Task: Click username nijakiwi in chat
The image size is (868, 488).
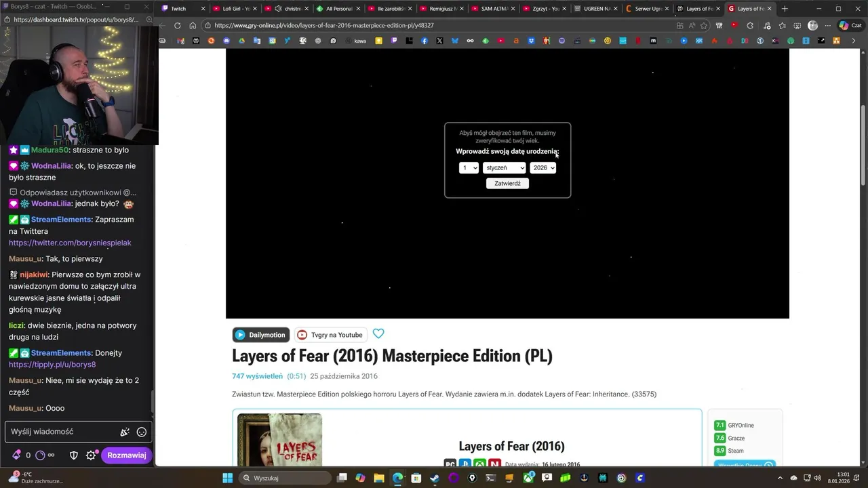Action: (x=33, y=274)
